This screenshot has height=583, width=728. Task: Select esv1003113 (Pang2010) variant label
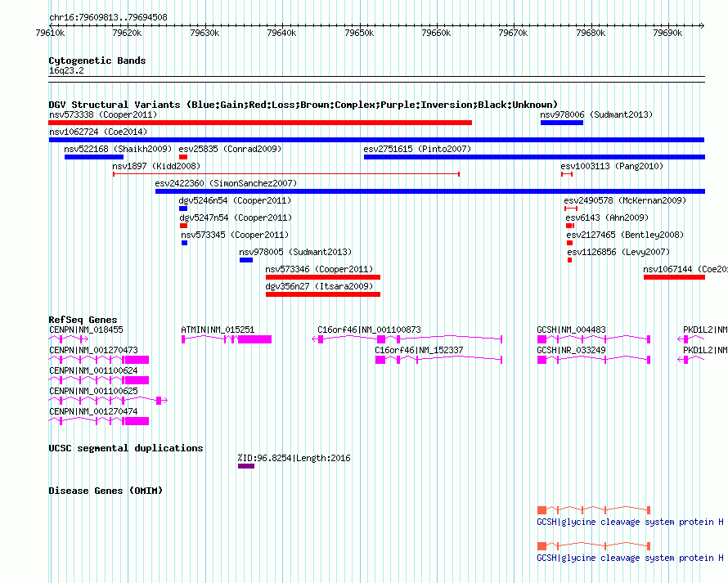pyautogui.click(x=612, y=166)
